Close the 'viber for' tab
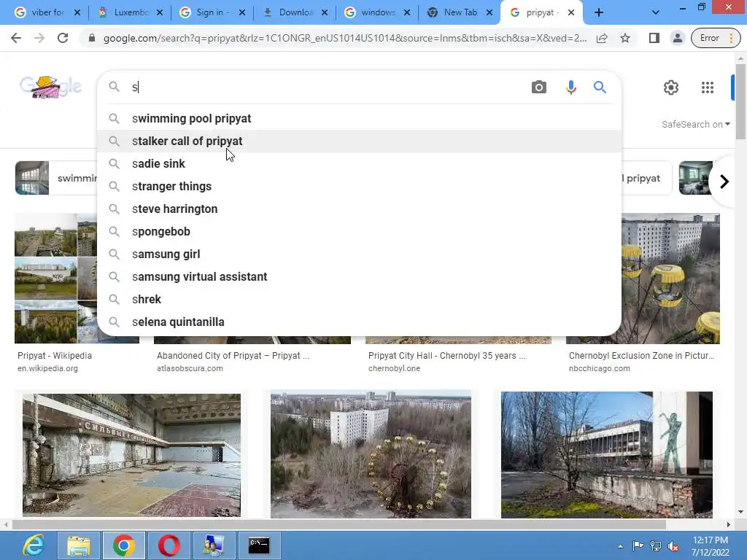This screenshot has width=747, height=560. 77,12
